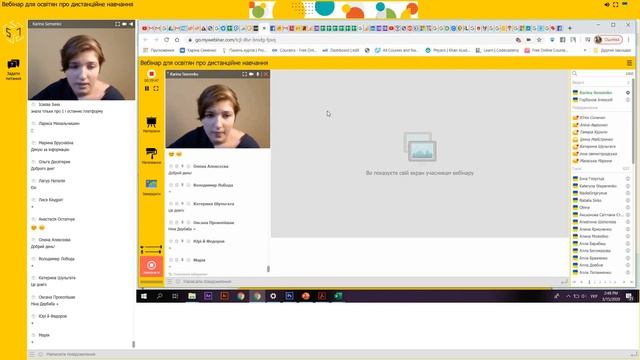Select Karina Semenko in participant list
The width and height of the screenshot is (640, 360).
[596, 93]
